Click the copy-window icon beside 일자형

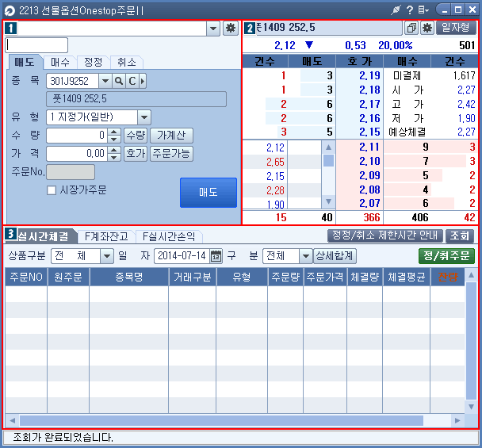click(x=411, y=29)
